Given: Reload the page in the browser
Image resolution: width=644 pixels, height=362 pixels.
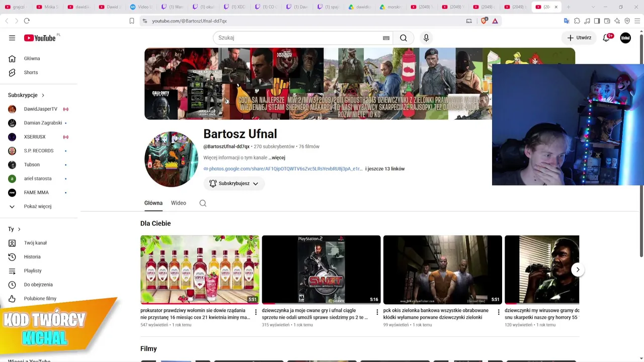Looking at the screenshot, I should pos(27,21).
